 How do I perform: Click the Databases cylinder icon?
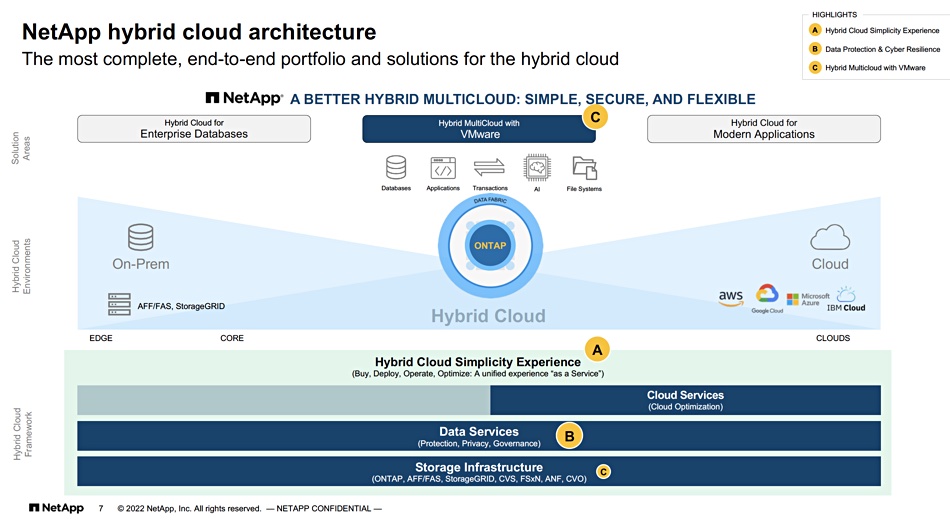396,168
